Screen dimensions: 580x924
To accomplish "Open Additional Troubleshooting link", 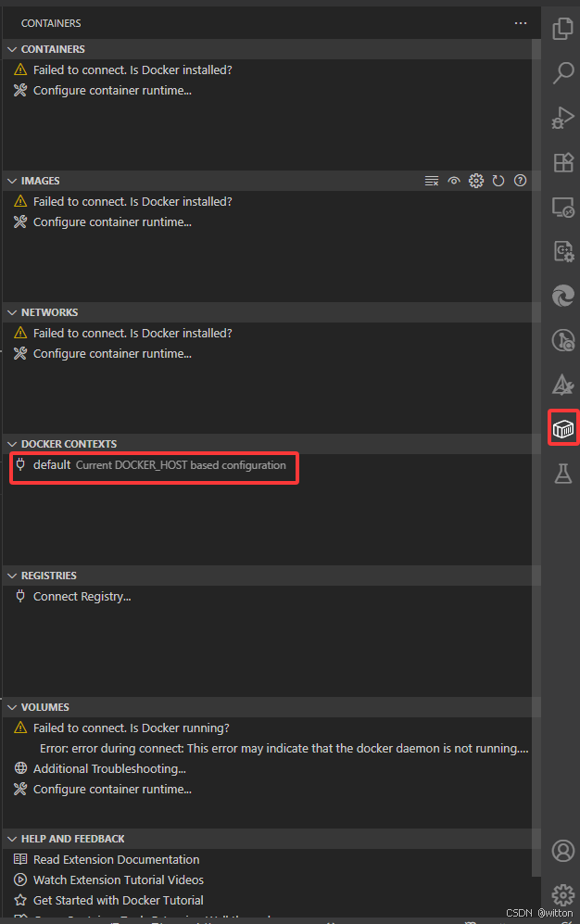I will (x=109, y=768).
